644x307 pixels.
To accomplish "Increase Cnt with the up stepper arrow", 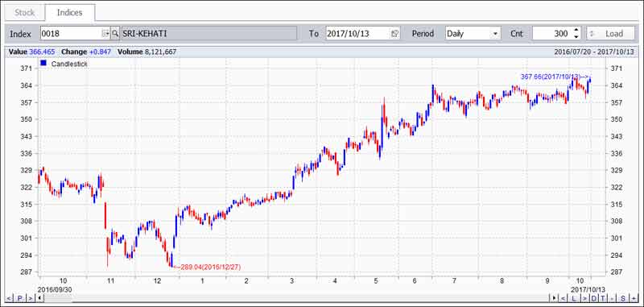I will tap(576, 31).
